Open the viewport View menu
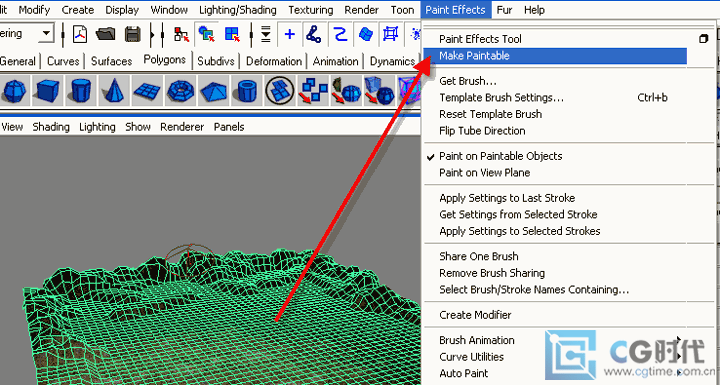 coord(12,127)
